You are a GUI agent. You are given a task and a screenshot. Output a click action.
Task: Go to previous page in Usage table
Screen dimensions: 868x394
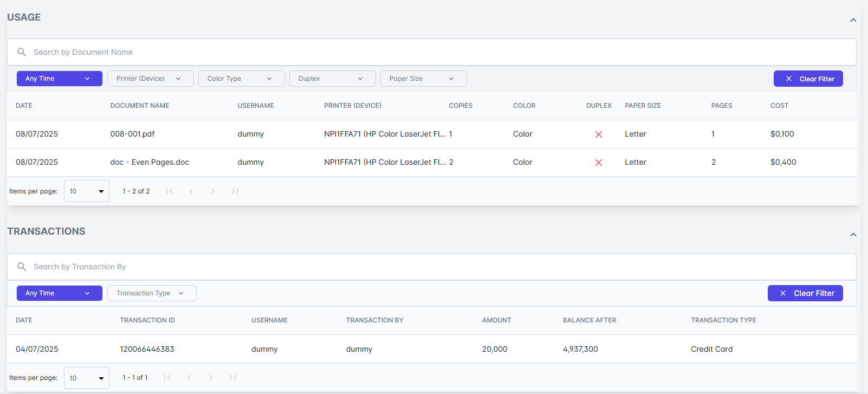pyautogui.click(x=191, y=191)
